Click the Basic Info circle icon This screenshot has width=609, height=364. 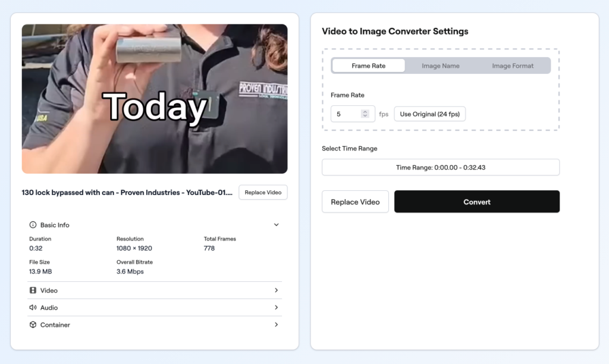(x=33, y=225)
